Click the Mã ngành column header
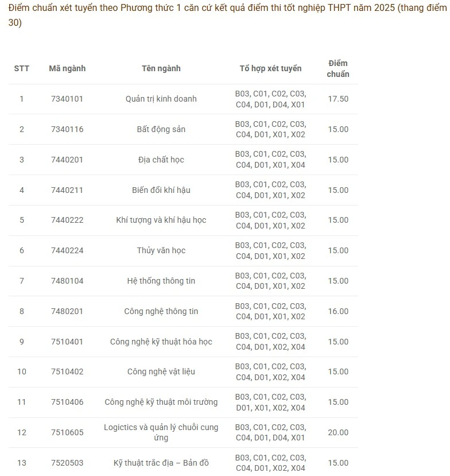450x476 pixels. pyautogui.click(x=67, y=68)
